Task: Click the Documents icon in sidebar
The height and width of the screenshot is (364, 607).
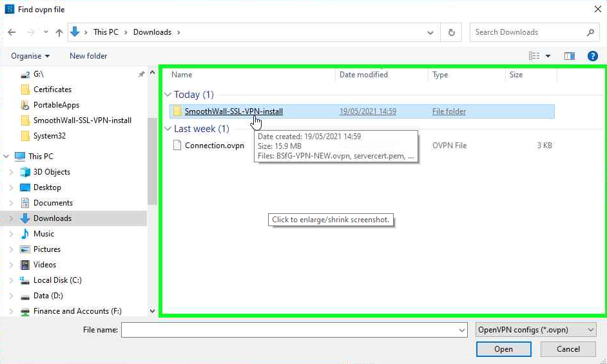Action: point(25,203)
